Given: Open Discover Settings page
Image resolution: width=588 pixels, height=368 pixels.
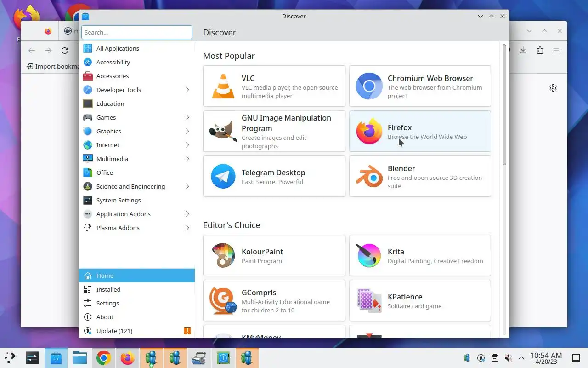Looking at the screenshot, I should click(x=137, y=303).
